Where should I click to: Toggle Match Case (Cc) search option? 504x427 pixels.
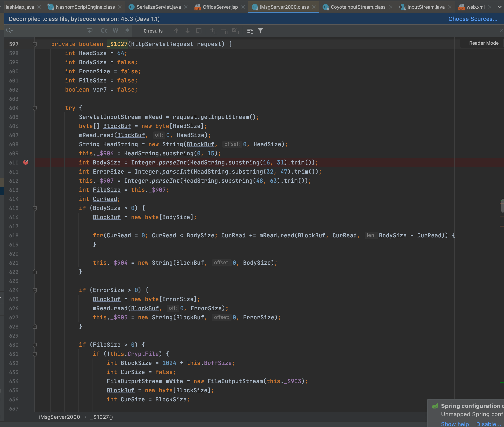point(104,31)
